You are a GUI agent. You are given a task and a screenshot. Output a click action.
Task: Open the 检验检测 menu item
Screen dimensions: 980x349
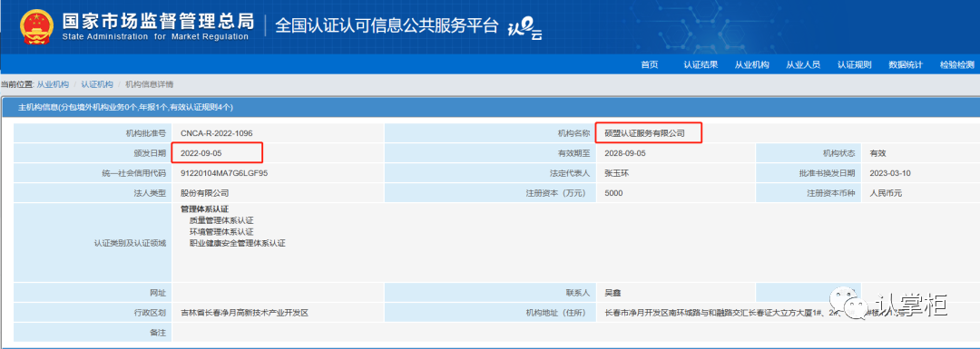coord(957,65)
